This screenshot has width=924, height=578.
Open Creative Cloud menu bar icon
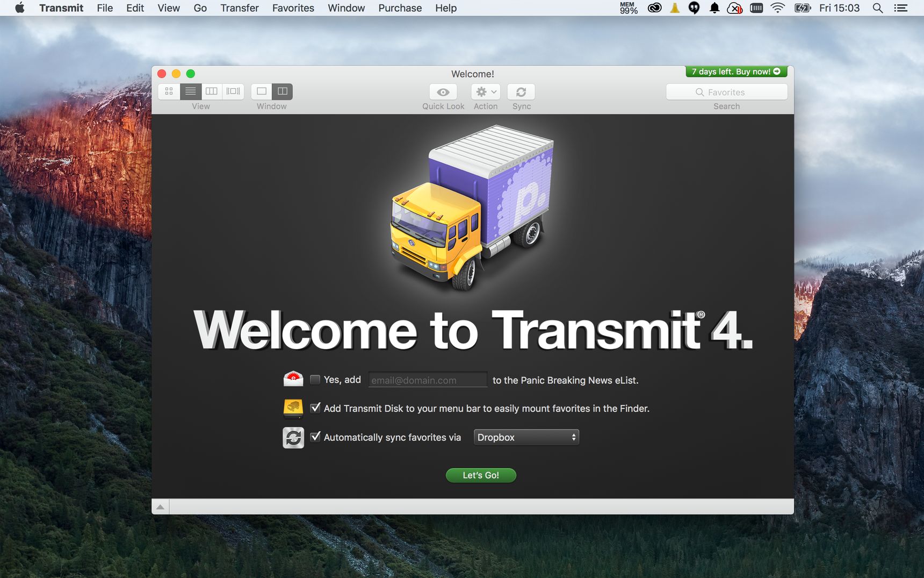click(654, 8)
